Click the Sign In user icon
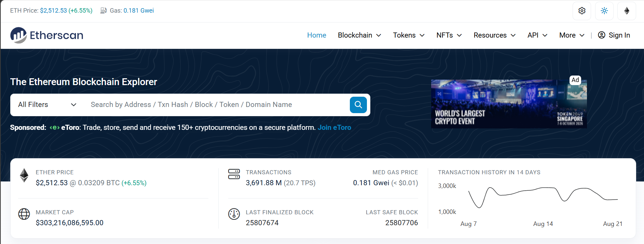The image size is (644, 244). (602, 35)
